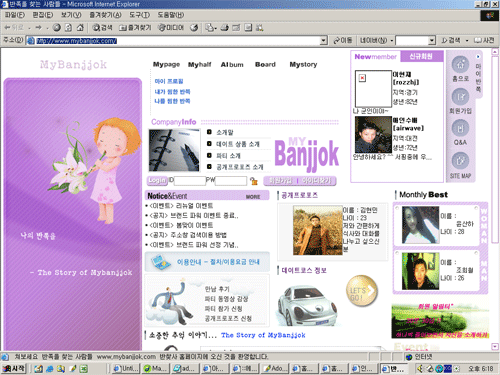Open the 파일(F) menu
The width and height of the screenshot is (500, 375).
click(x=15, y=15)
